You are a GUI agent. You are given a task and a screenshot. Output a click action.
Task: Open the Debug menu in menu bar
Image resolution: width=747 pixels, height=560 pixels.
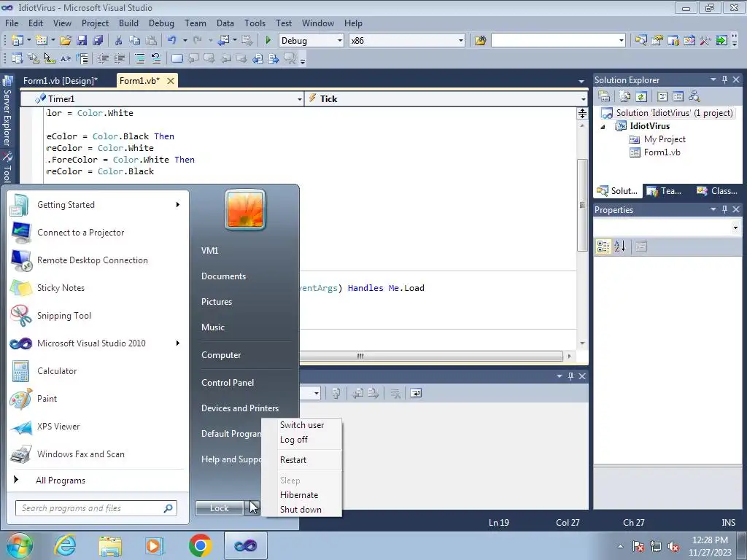(x=161, y=23)
